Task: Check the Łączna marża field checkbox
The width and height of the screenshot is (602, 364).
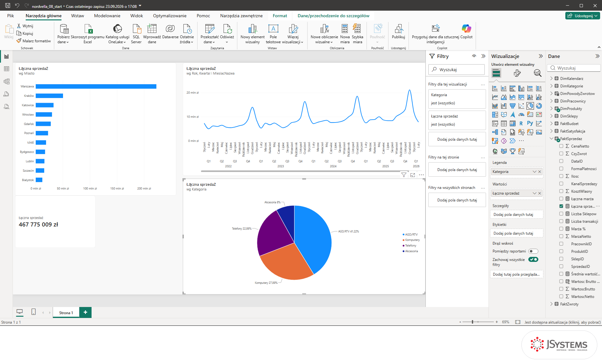Action: [x=561, y=199]
